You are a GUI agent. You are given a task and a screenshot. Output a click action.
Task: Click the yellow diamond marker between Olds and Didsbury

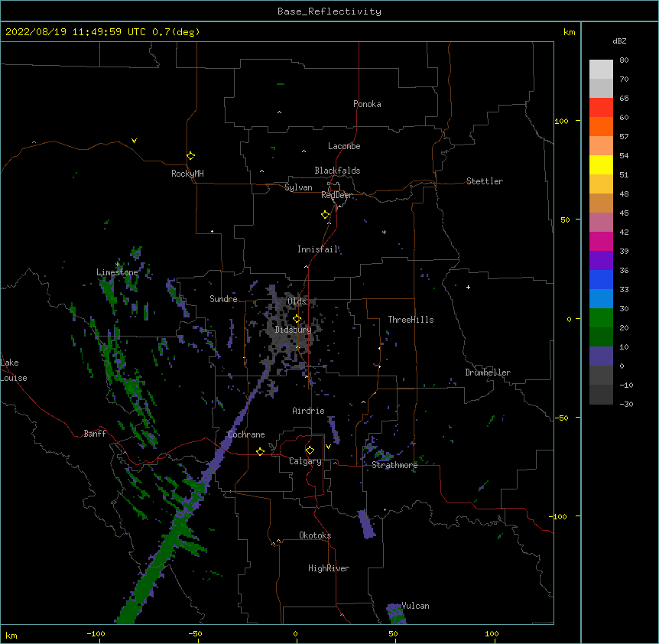pyautogui.click(x=297, y=319)
